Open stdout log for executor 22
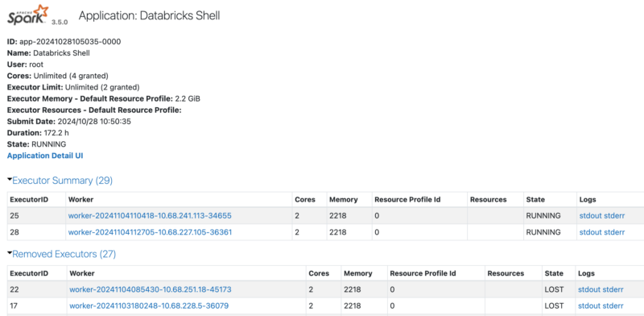 (589, 289)
